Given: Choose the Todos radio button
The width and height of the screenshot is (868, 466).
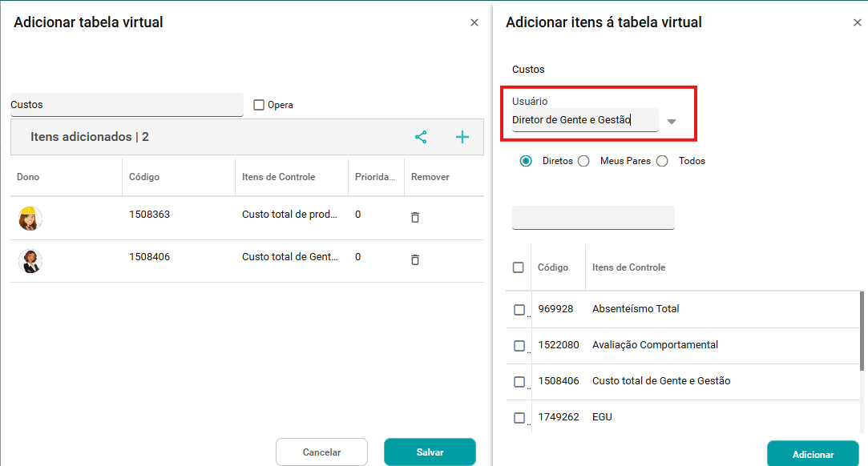Looking at the screenshot, I should pyautogui.click(x=662, y=161).
